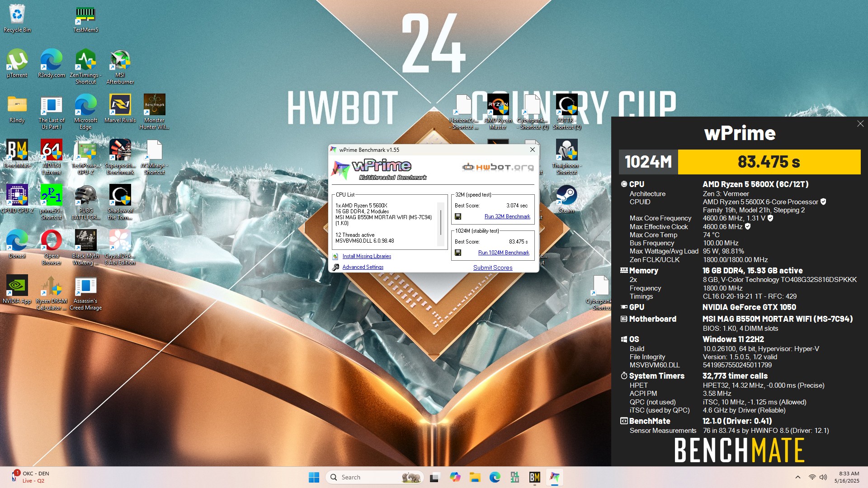The height and width of the screenshot is (488, 868).
Task: Open Task View on the taskbar
Action: (x=434, y=477)
